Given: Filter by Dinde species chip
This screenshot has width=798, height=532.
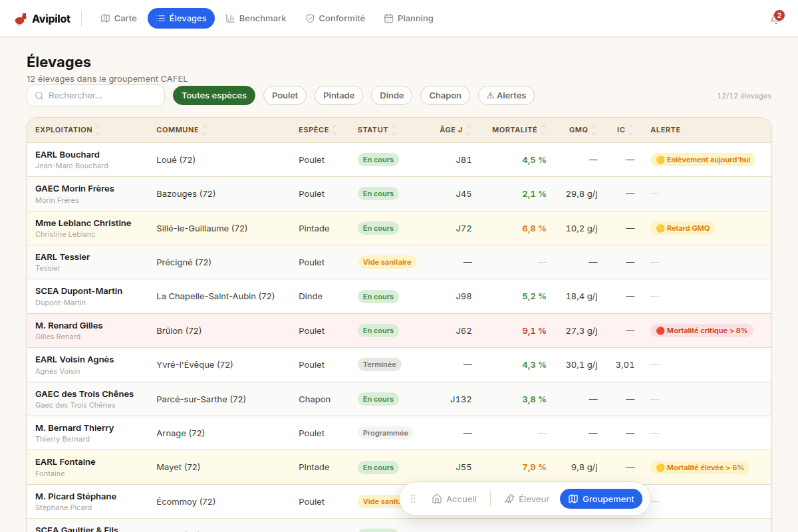Looking at the screenshot, I should (392, 96).
